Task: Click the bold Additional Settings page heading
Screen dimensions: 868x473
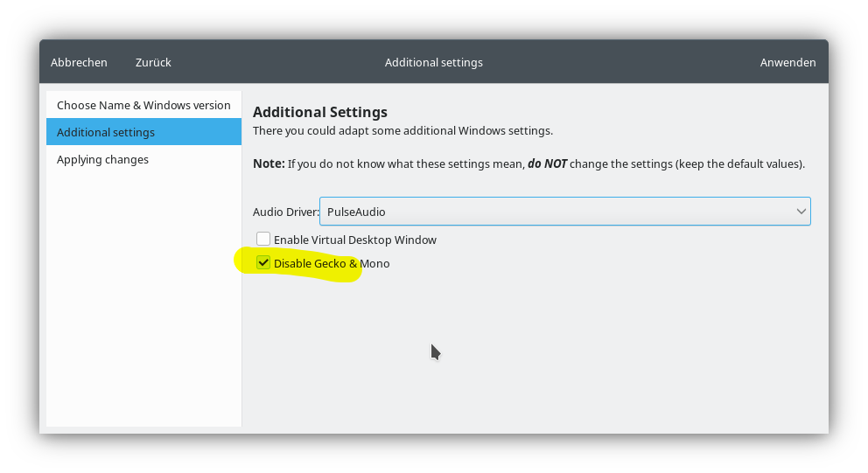Action: 319,112
